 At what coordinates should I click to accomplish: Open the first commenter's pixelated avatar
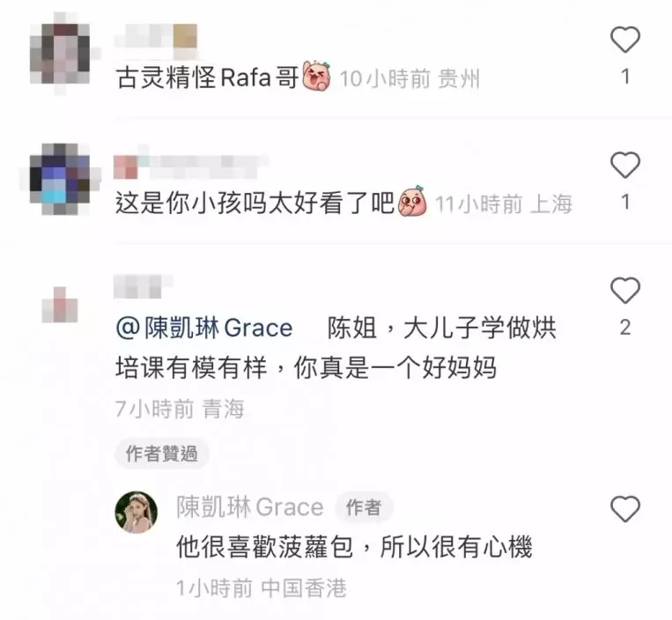[x=60, y=53]
